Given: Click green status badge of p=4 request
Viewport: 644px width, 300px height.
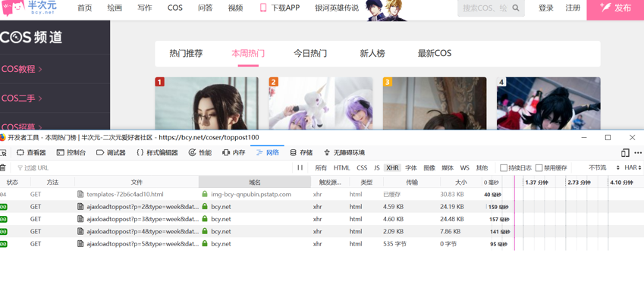Looking at the screenshot, I should point(4,232).
